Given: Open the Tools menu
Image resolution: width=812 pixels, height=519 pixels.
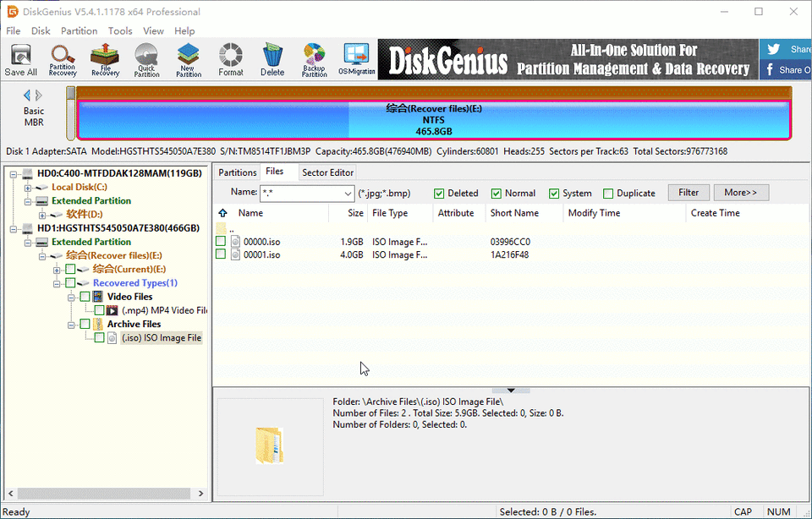Looking at the screenshot, I should point(120,31).
